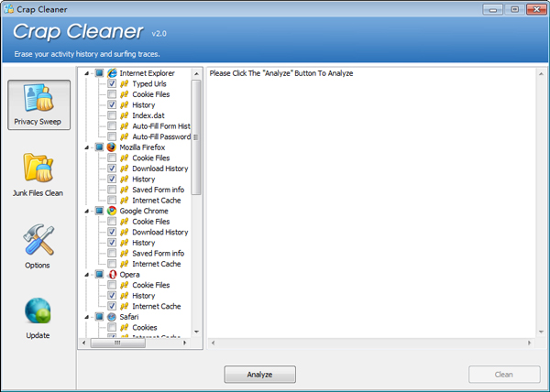Image resolution: width=550 pixels, height=392 pixels.
Task: Click the tree panel scroll left arrow
Action: point(83,343)
